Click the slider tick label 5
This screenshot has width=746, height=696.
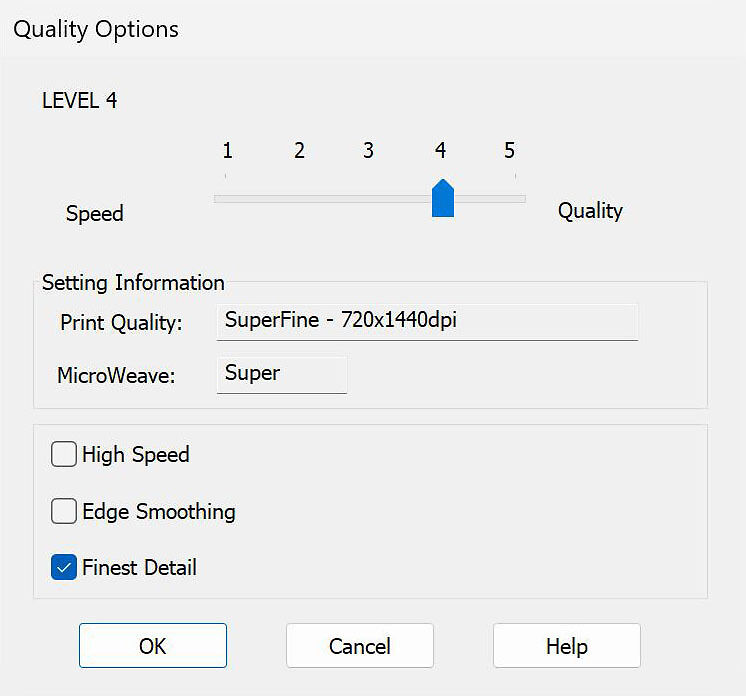coord(510,151)
